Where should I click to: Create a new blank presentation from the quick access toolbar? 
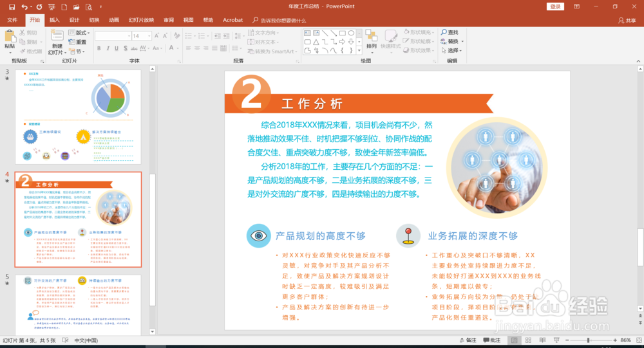click(x=64, y=6)
